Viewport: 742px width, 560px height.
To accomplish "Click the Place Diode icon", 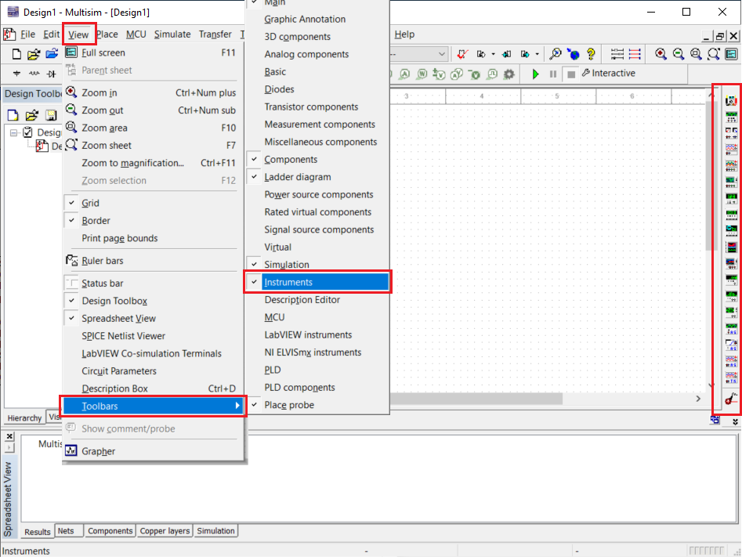I will (52, 74).
